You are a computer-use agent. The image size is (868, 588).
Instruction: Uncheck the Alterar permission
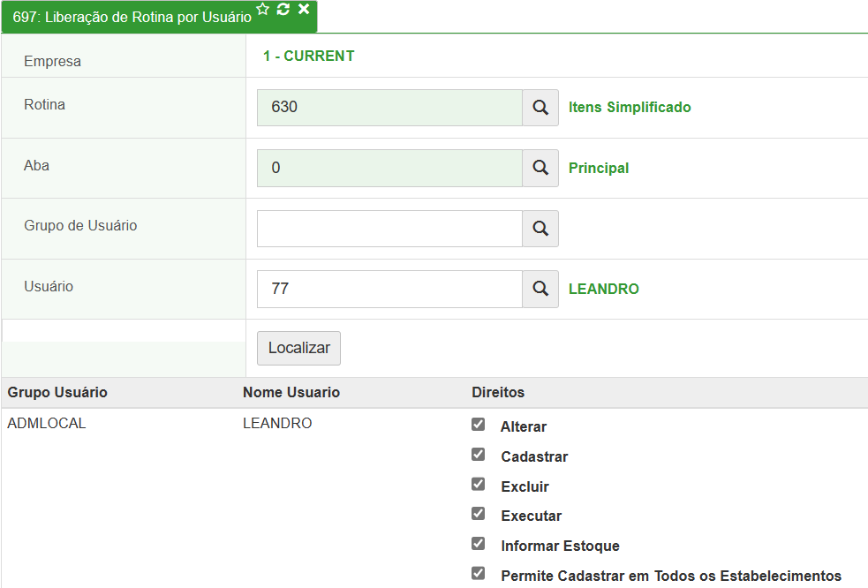click(x=479, y=425)
